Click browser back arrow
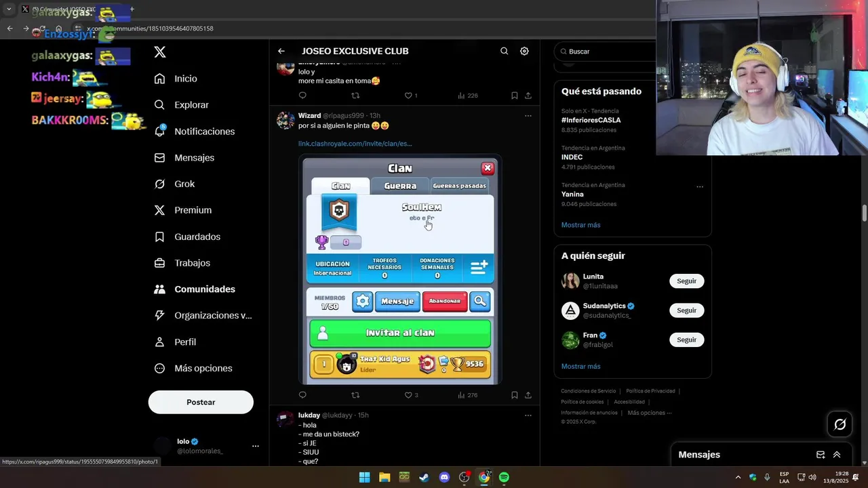The image size is (868, 488). click(9, 28)
